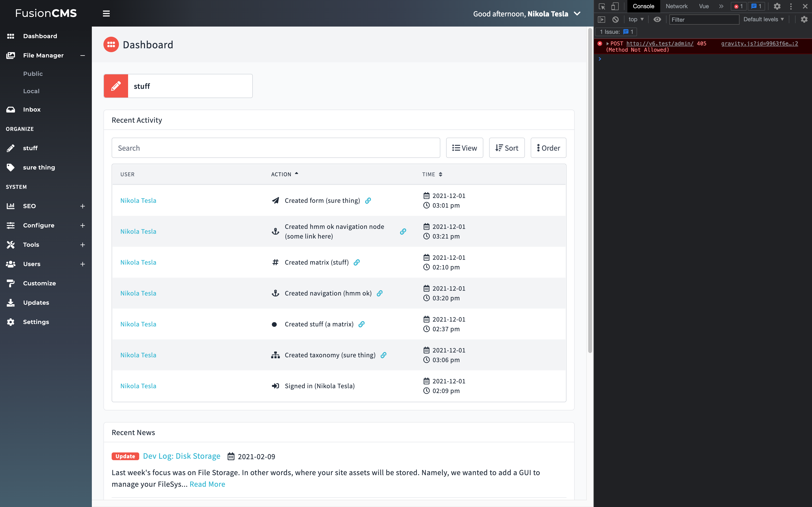812x507 pixels.
Task: Expand the SEO section in the sidebar
Action: pyautogui.click(x=83, y=206)
